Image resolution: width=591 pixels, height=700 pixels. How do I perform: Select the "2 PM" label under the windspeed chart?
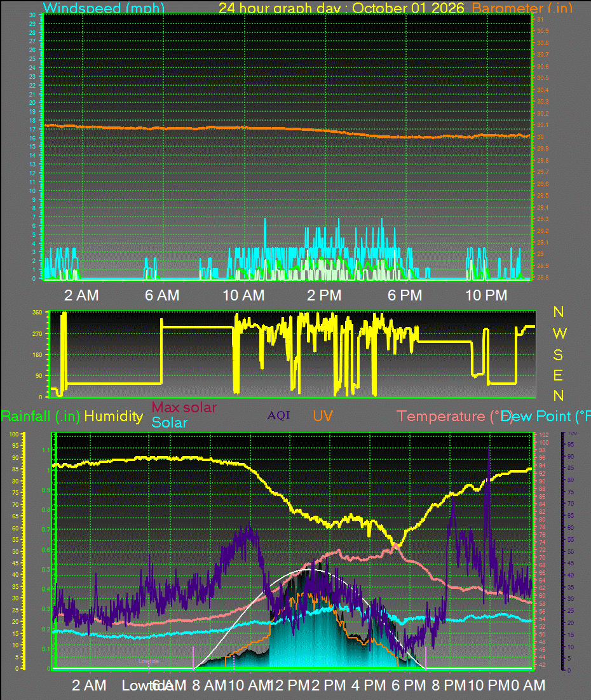[324, 295]
